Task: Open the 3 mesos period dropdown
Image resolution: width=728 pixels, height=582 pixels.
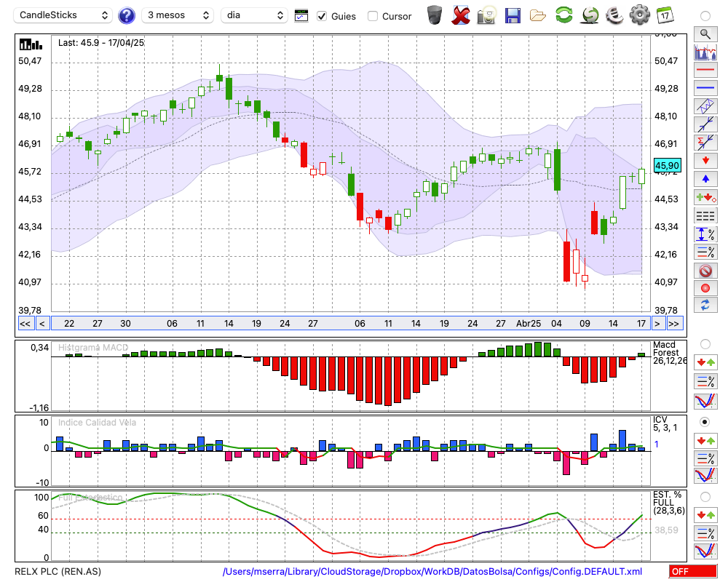Action: click(178, 15)
